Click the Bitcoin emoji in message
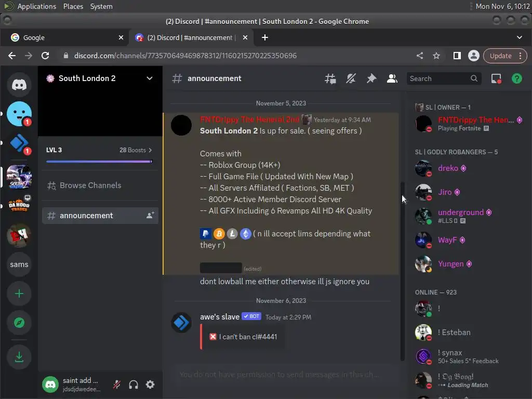 pos(219,233)
